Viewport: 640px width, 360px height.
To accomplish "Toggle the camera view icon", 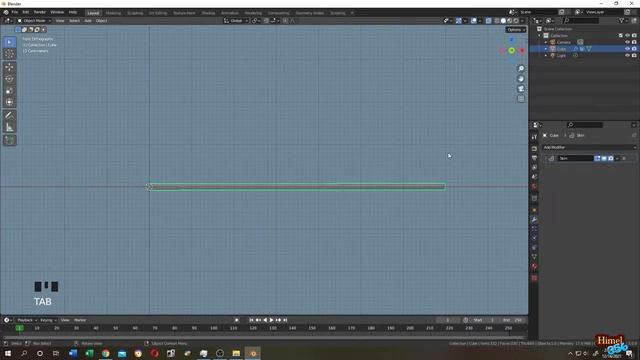I will coord(521,89).
